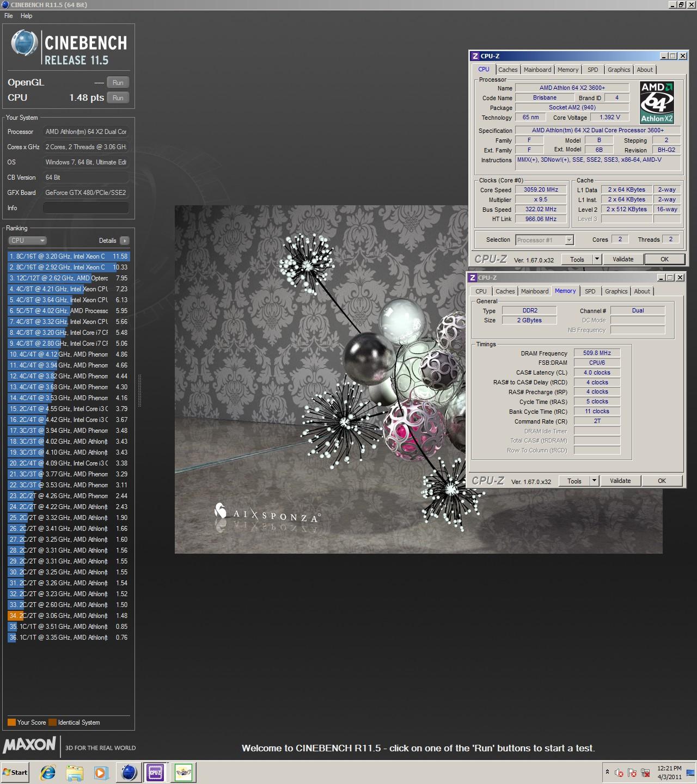Click Tools button in top CPU-Z

577,260
